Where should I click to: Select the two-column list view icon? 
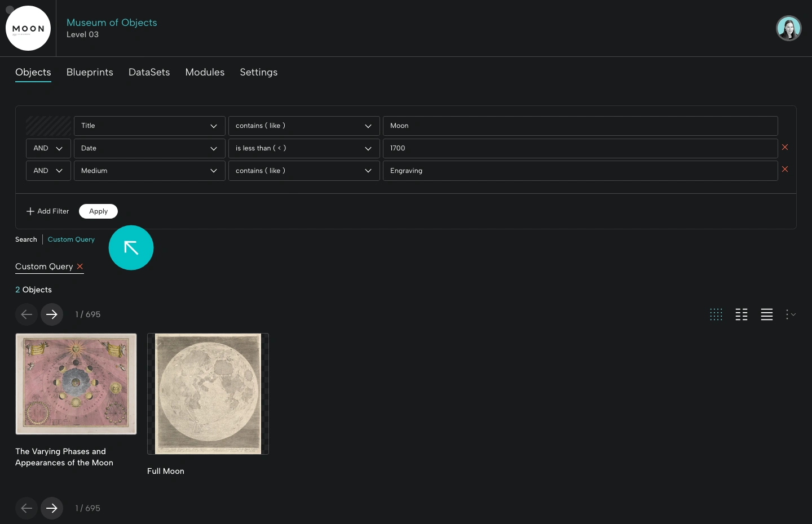[x=741, y=314]
